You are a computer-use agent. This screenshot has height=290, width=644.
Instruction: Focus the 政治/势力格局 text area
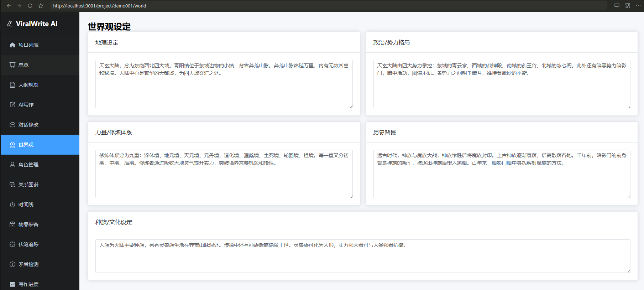(x=502, y=84)
